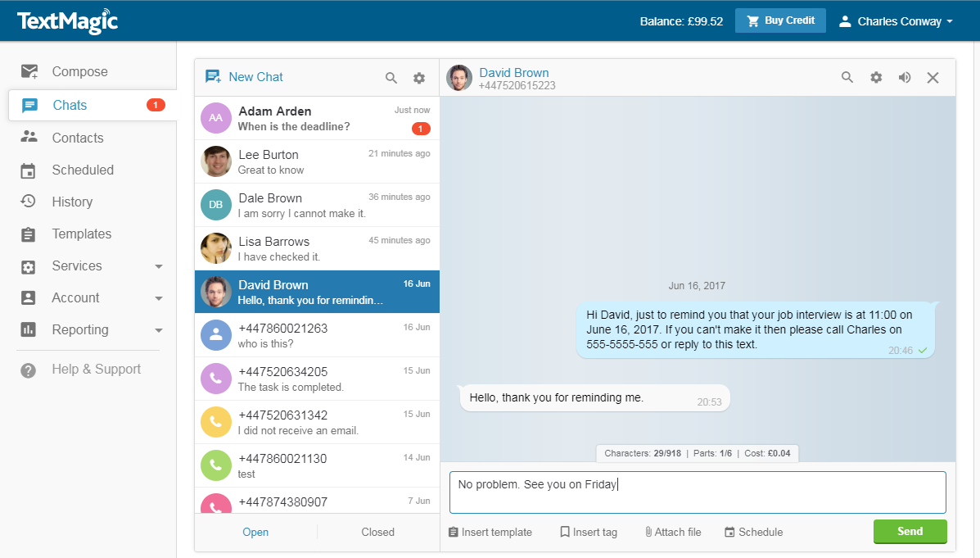Click the unread badge on Chats menu
Image resolution: width=980 pixels, height=558 pixels.
click(x=156, y=104)
